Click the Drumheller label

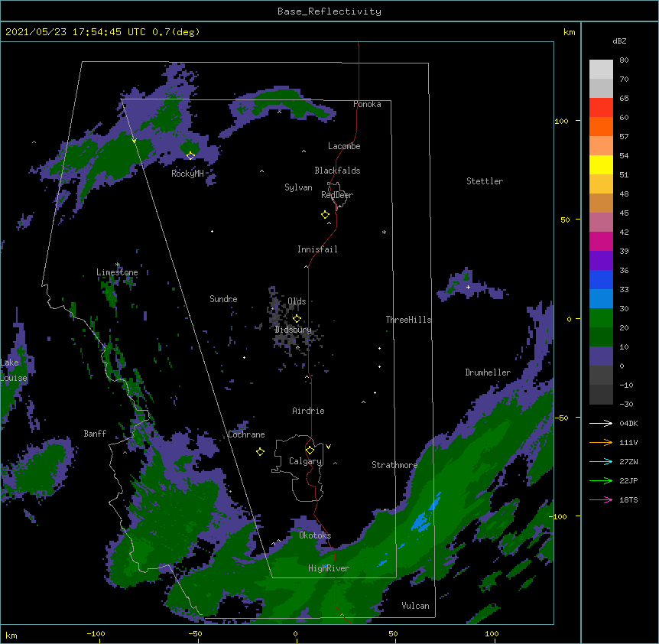click(x=488, y=372)
